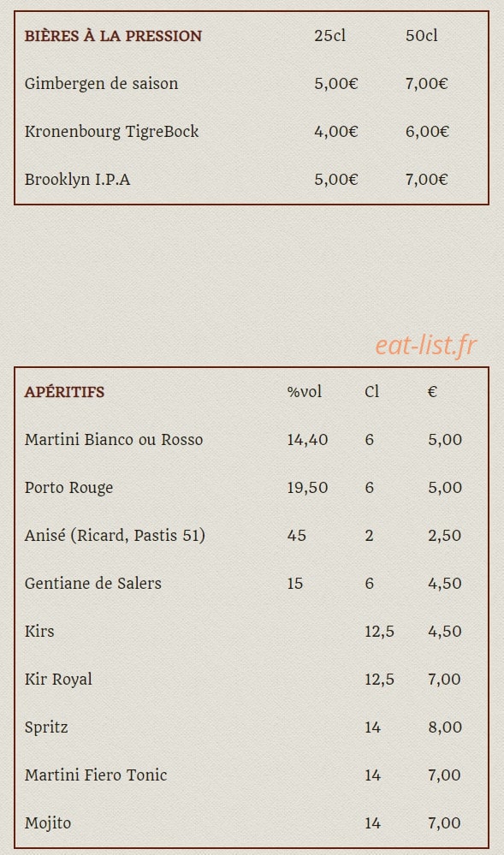The image size is (504, 855).
Task: Click Kronenbourg TigreBock 6,00€ price
Action: point(427,132)
